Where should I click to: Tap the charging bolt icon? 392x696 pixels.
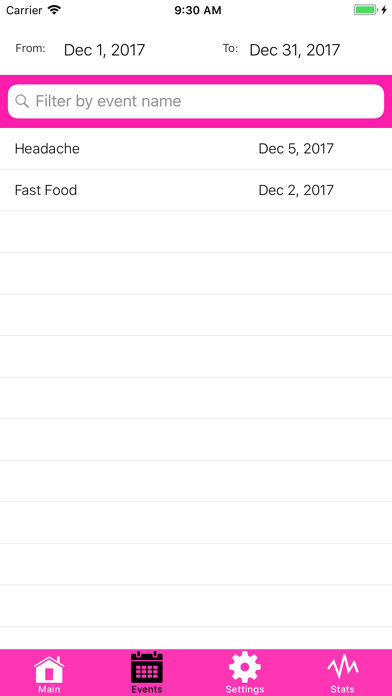(384, 10)
